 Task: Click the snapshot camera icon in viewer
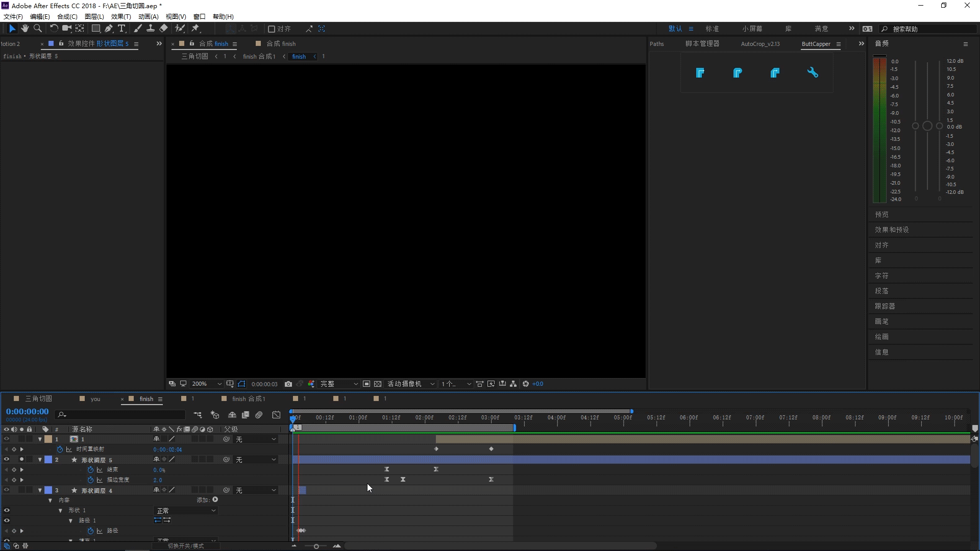click(x=288, y=384)
